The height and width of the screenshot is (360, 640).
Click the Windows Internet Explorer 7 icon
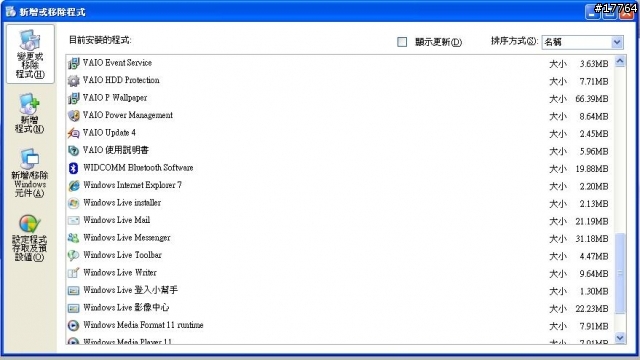73,186
